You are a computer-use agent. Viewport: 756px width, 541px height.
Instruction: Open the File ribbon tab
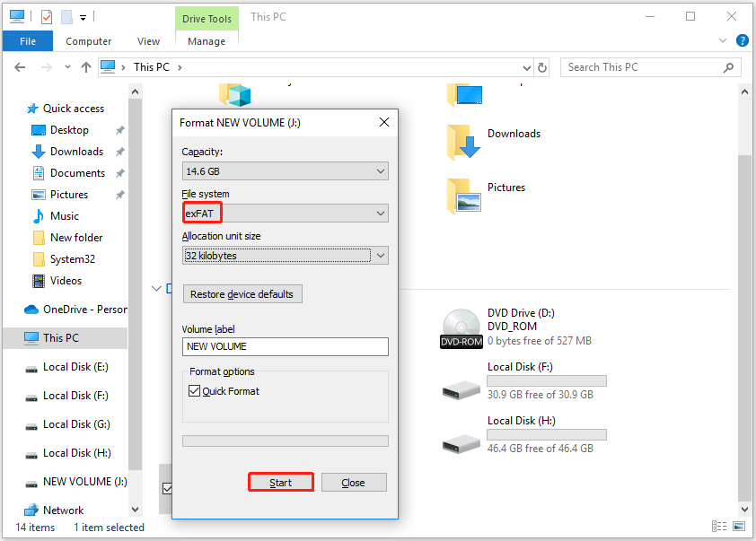[28, 41]
